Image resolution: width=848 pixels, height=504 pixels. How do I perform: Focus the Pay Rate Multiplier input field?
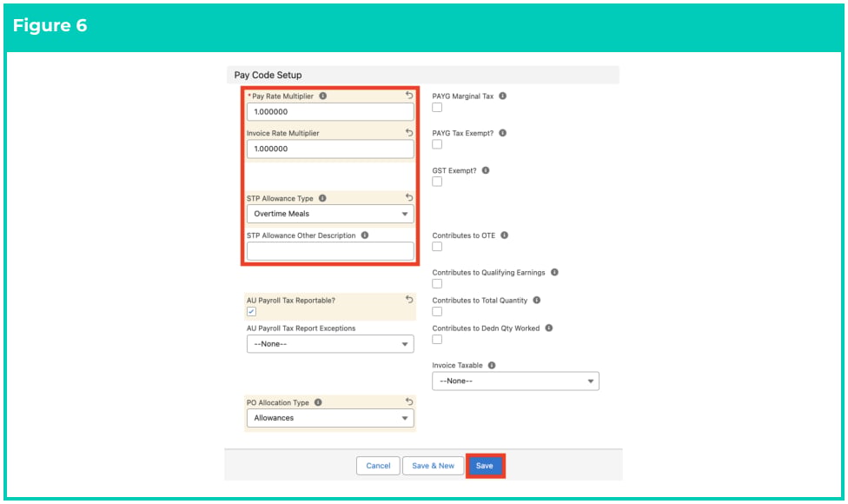tap(330, 112)
